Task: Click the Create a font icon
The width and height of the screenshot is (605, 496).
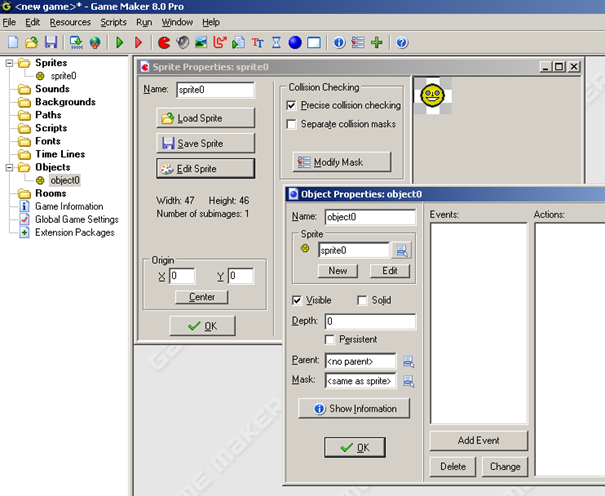Action: click(257, 43)
